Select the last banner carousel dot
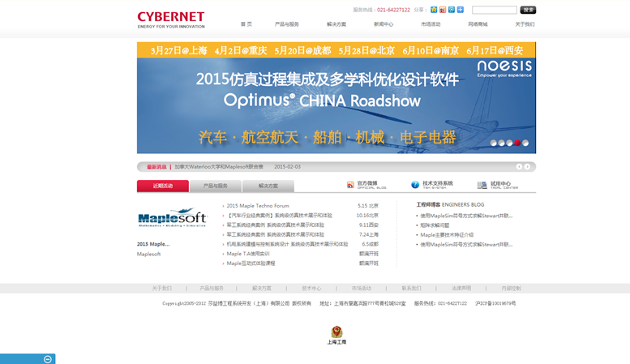The width and height of the screenshot is (630, 364). (x=525, y=143)
